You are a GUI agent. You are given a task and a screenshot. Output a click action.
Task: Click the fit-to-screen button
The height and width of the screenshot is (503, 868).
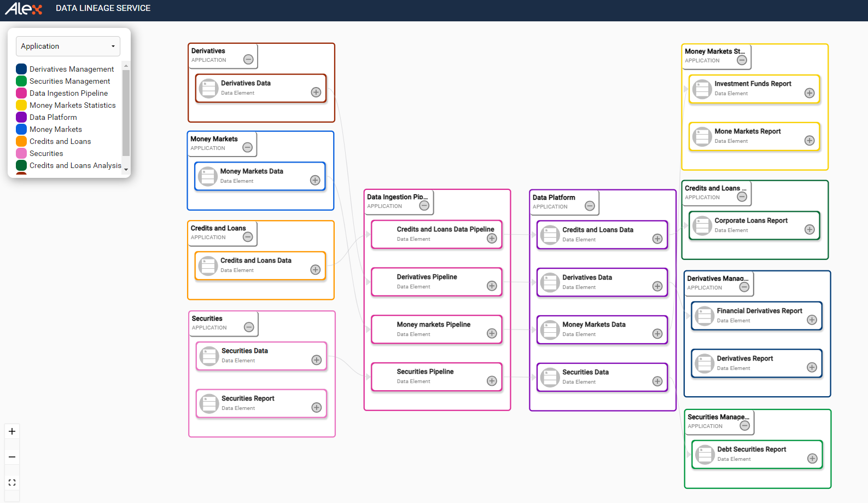coord(12,483)
